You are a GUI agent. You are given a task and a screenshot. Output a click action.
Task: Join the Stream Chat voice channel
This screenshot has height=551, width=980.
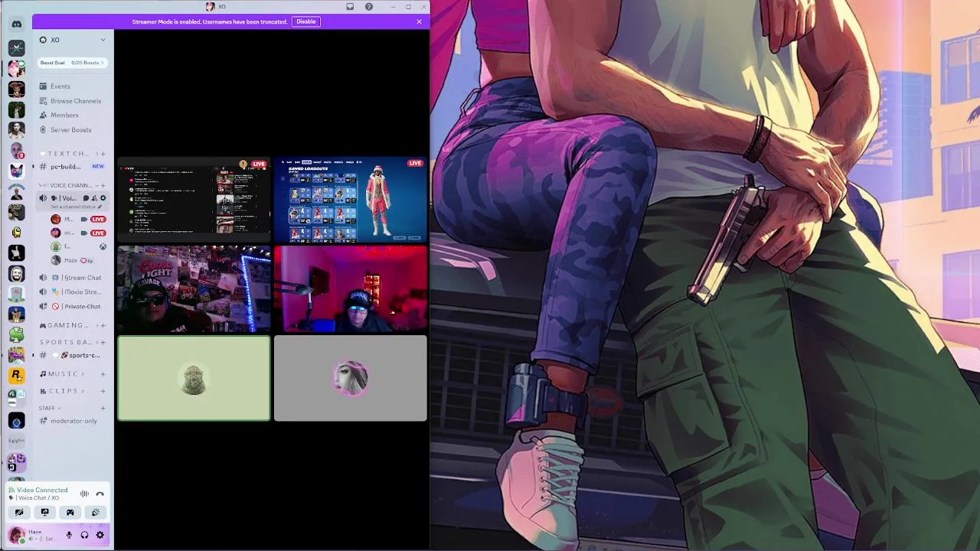point(73,278)
